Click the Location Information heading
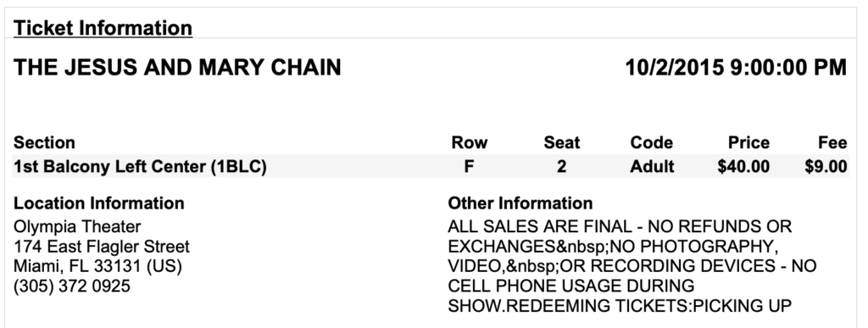Image resolution: width=868 pixels, height=328 pixels. point(98,203)
